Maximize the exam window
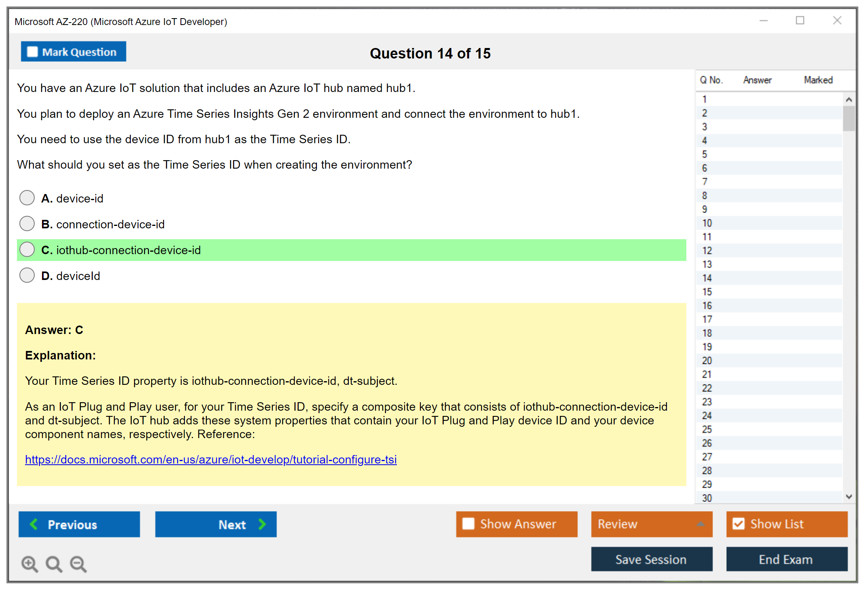 tap(800, 21)
